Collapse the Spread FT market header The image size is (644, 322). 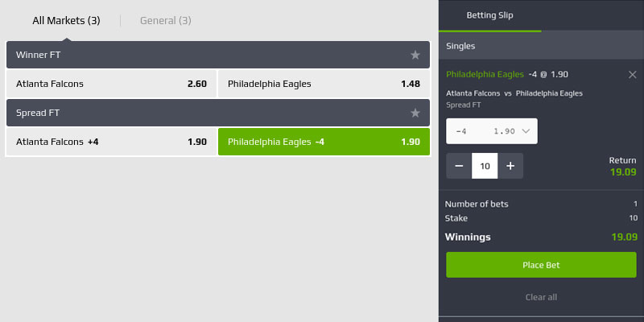coord(201,113)
